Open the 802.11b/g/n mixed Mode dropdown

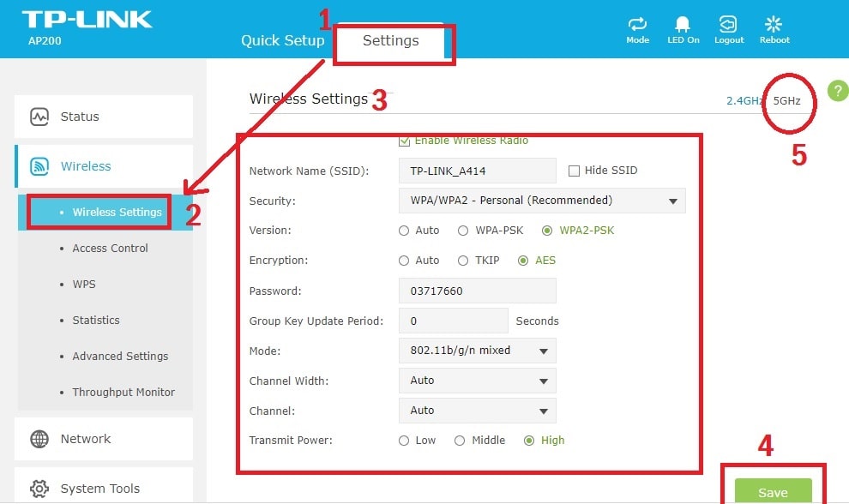(477, 351)
